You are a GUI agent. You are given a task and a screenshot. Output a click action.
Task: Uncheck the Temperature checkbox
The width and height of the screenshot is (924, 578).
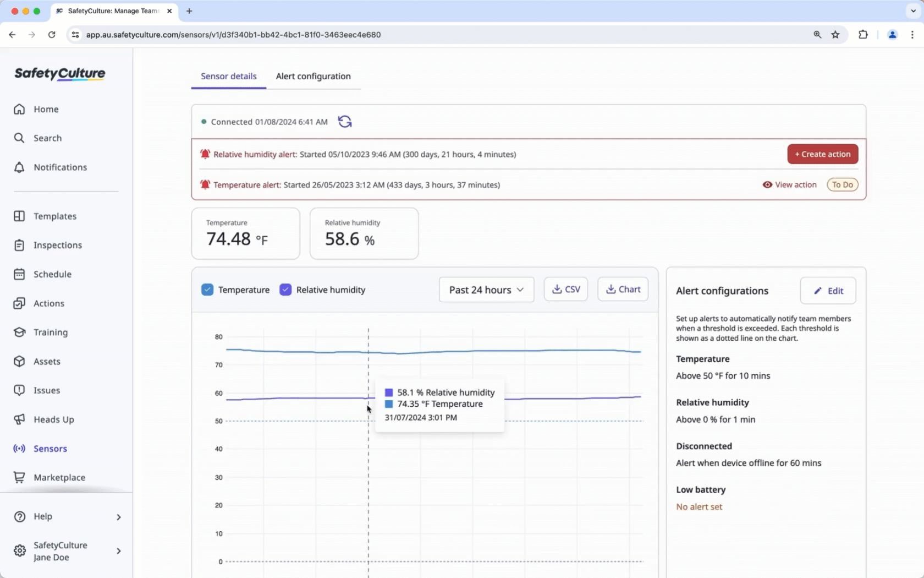(207, 290)
